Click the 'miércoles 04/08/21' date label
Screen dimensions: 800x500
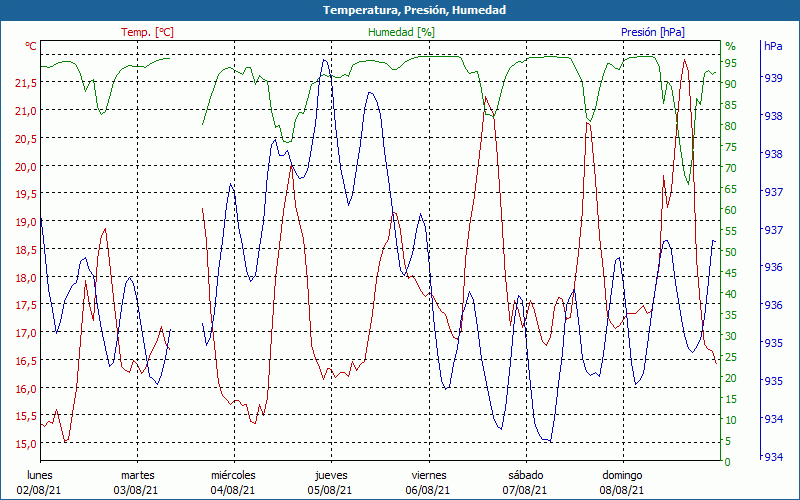233,483
